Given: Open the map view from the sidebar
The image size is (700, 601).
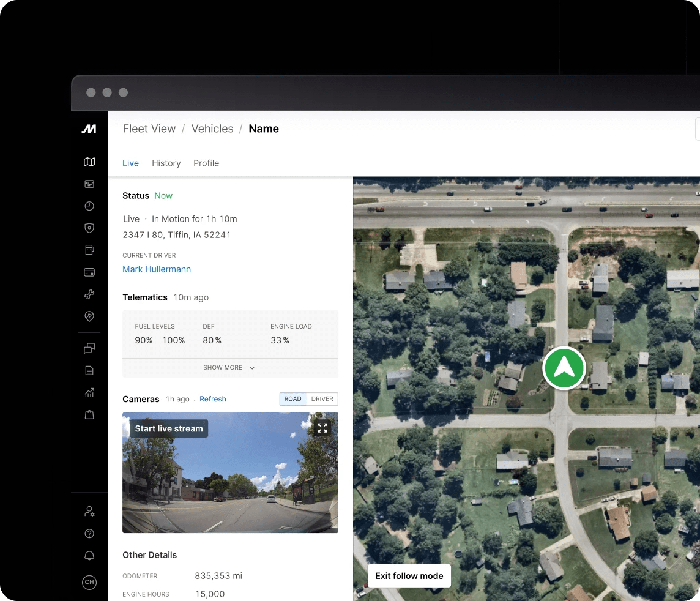Looking at the screenshot, I should tap(89, 162).
